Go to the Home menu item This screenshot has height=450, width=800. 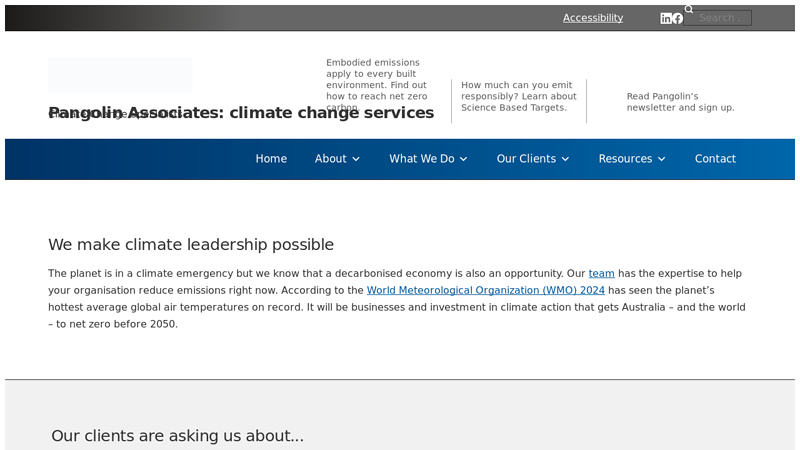[271, 159]
